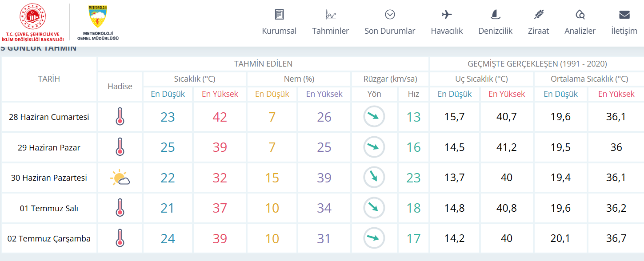Screen dimensions: 644x261
Task: Click the Havacılık airplane icon
Action: 447,15
